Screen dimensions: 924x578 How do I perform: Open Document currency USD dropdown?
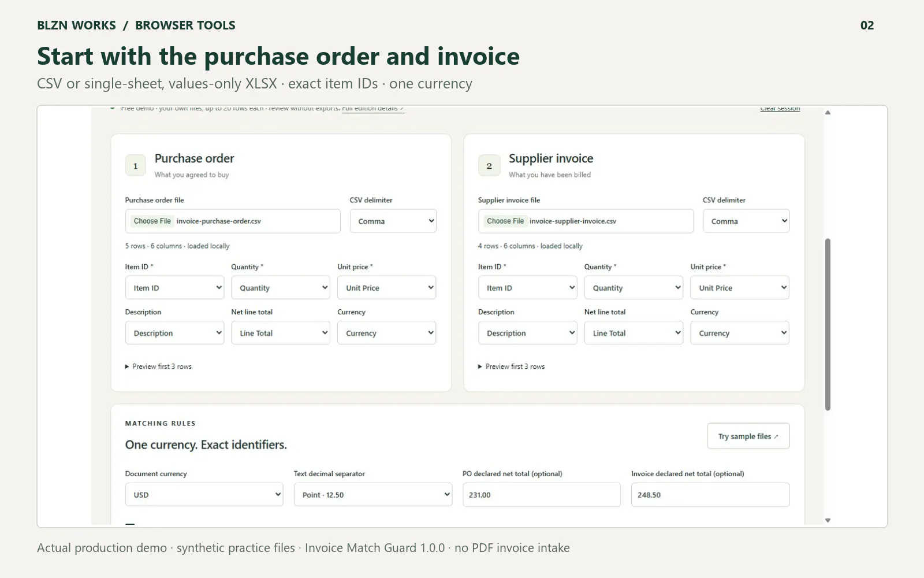pos(204,495)
